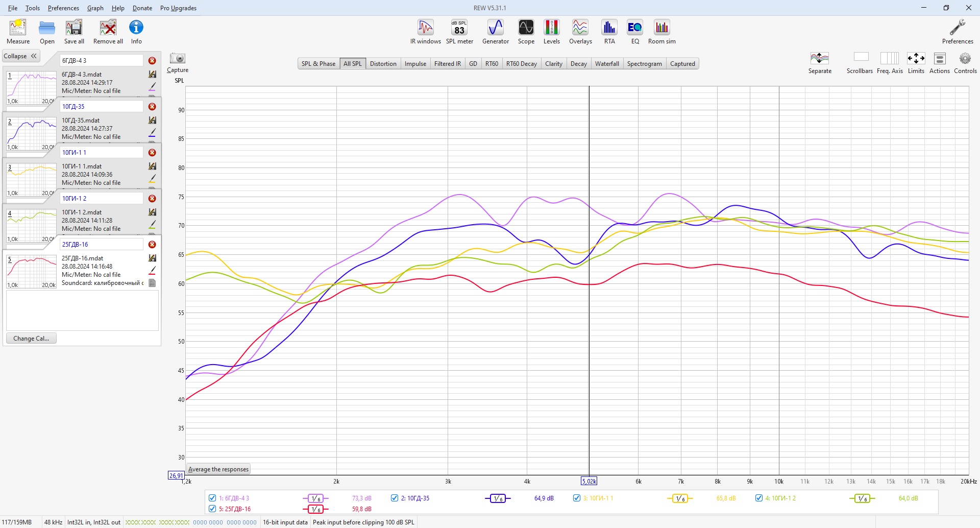Open the graph Limits settings
The height and width of the screenshot is (528, 980).
click(916, 63)
